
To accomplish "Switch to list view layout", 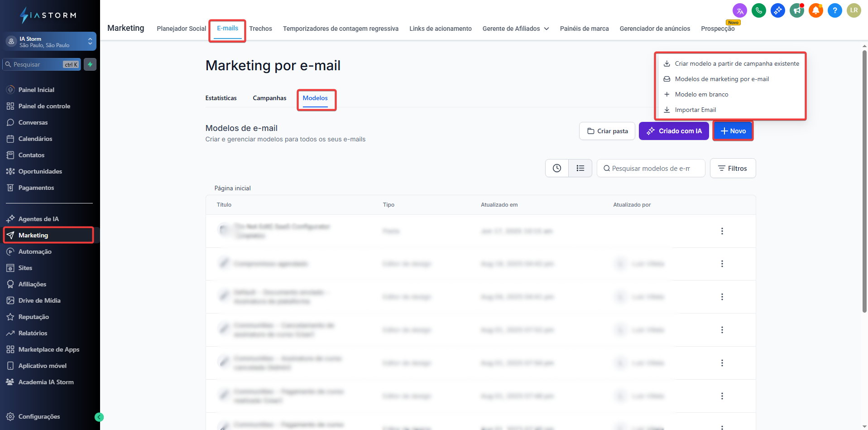I will pos(580,168).
